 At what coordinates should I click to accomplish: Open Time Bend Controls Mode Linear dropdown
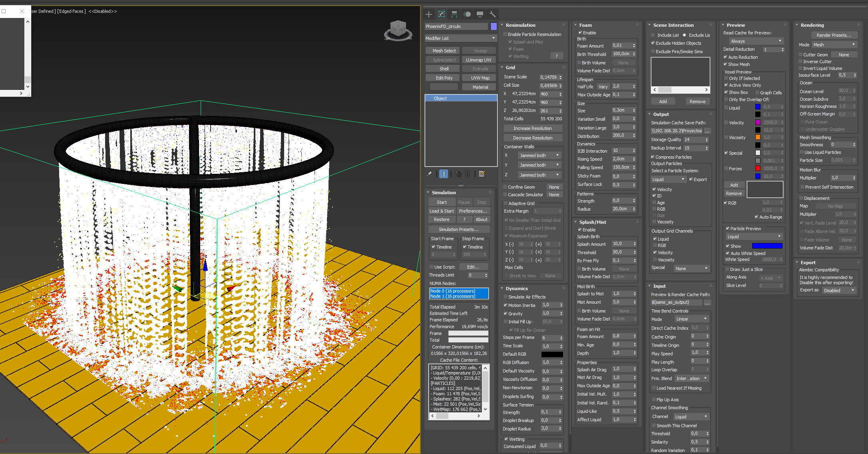[x=691, y=319]
